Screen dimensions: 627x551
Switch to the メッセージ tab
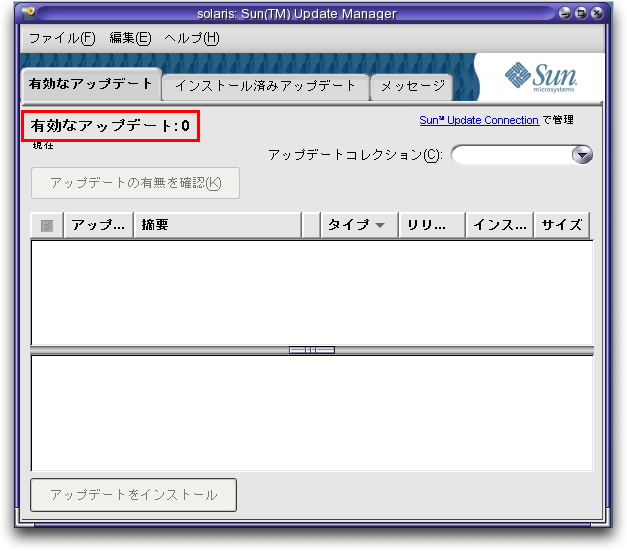pyautogui.click(x=412, y=86)
